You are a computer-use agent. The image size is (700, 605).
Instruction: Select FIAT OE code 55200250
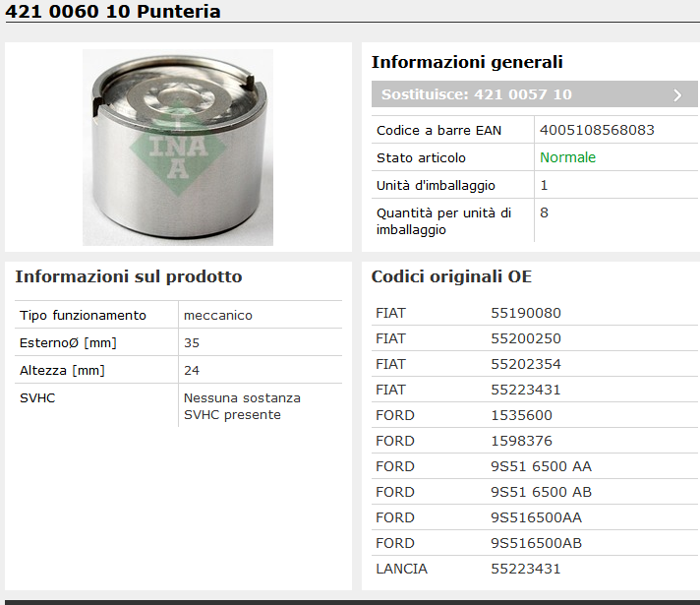(x=526, y=338)
